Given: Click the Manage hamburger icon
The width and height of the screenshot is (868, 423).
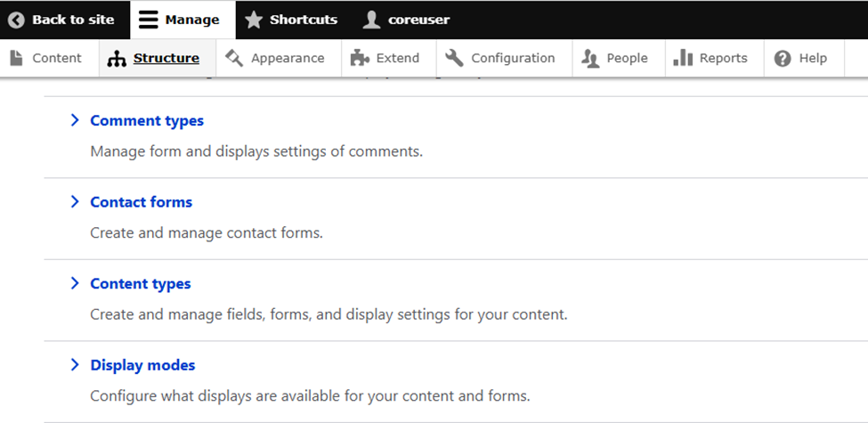Looking at the screenshot, I should tap(149, 20).
